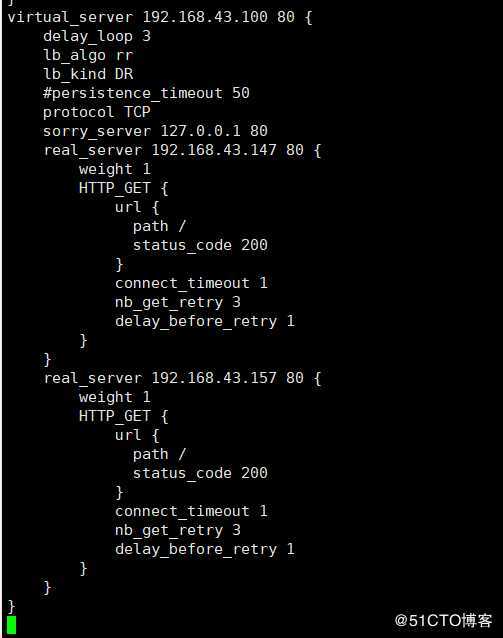Click first delay_before_retry 1 line
Viewport: 503px width, 638px height.
click(205, 321)
